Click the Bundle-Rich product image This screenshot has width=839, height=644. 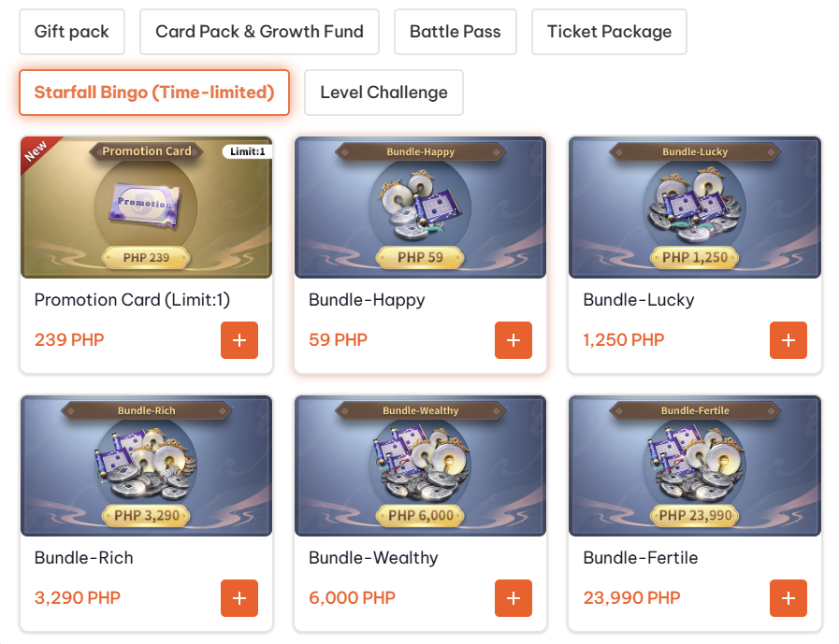click(146, 465)
